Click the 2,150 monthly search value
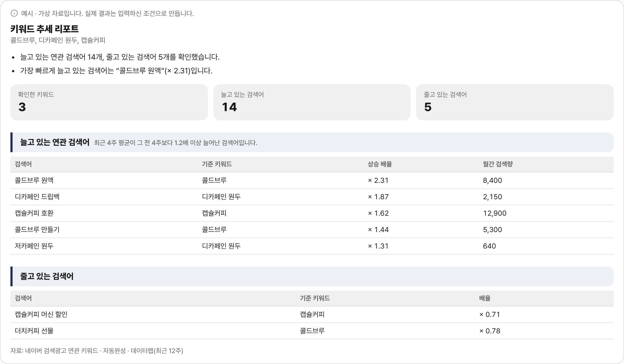Screen dimensions: 624x364 [492, 197]
